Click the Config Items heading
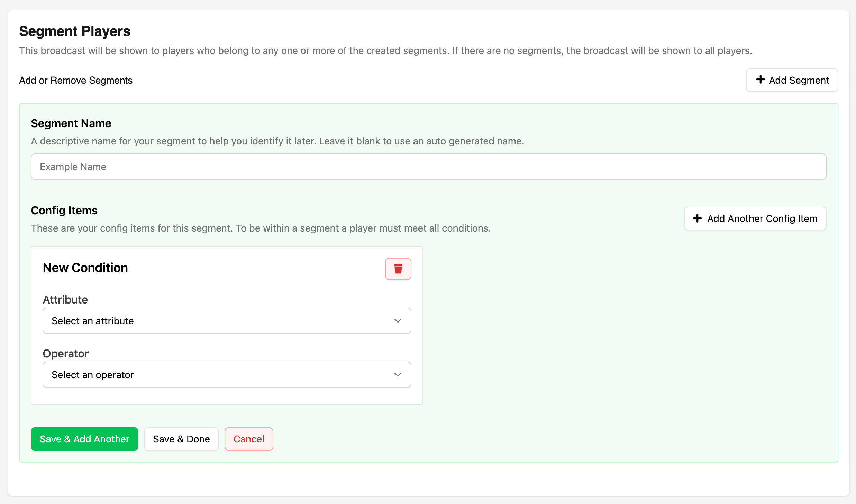The image size is (856, 504). coord(64,211)
